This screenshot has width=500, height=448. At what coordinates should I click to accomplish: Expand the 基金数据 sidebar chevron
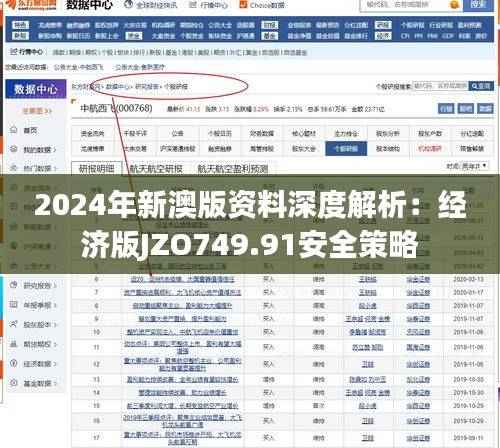coord(55,384)
